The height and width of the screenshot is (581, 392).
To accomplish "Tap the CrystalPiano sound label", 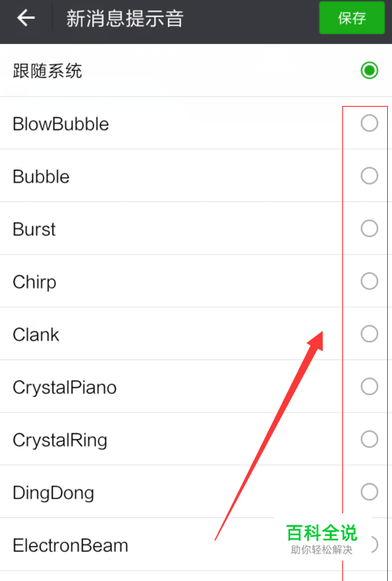I will pos(64,388).
